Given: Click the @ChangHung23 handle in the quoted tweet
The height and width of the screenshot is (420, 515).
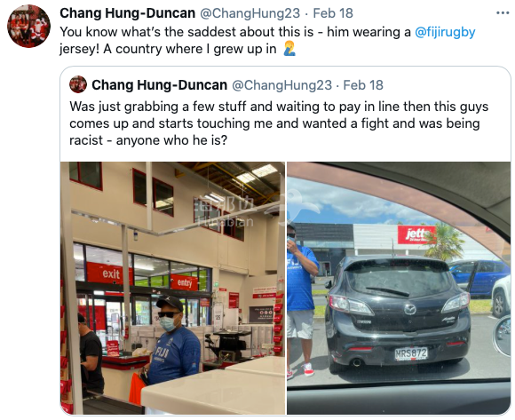Looking at the screenshot, I should point(281,85).
